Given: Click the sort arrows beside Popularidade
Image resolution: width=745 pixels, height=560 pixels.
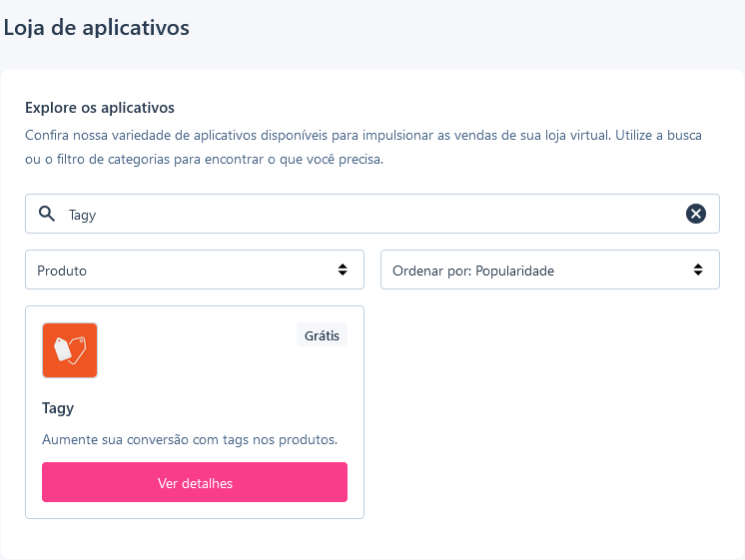Looking at the screenshot, I should pyautogui.click(x=698, y=270).
